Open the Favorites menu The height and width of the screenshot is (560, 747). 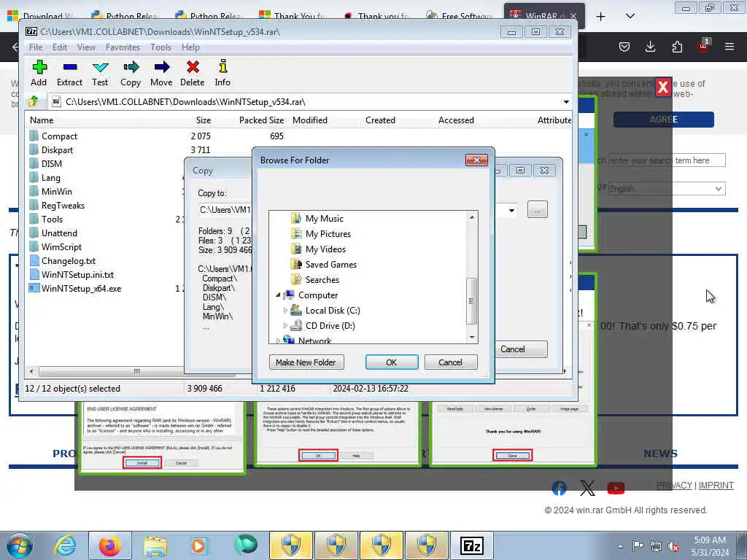tap(123, 47)
